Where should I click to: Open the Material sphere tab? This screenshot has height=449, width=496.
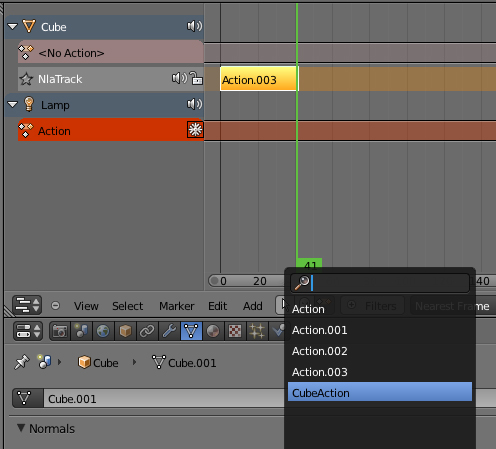[x=213, y=331]
